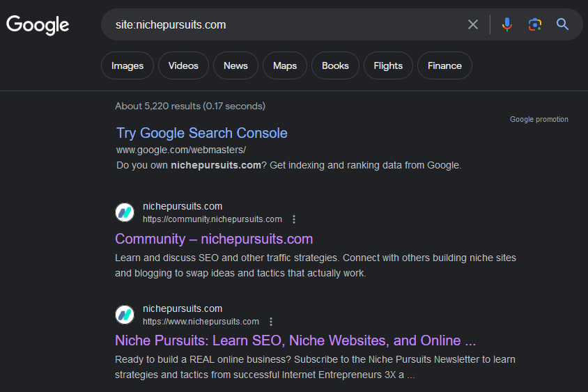Click into the search query field
The width and height of the screenshot is (588, 392).
click(x=285, y=25)
